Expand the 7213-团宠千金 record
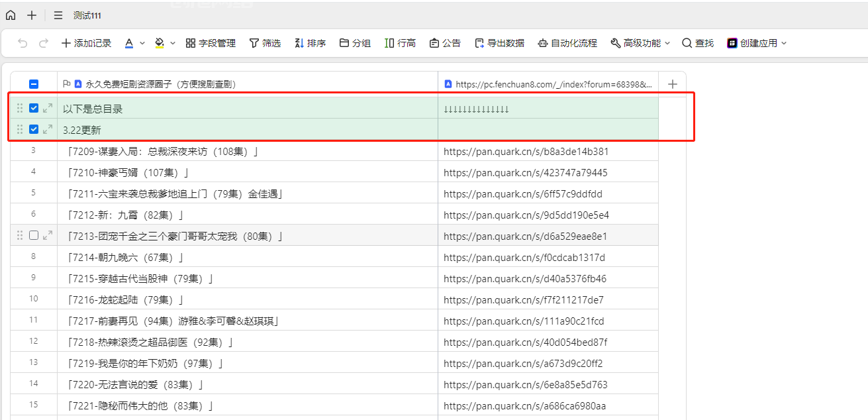Screen dimensions: 868x420 pyautogui.click(x=48, y=235)
